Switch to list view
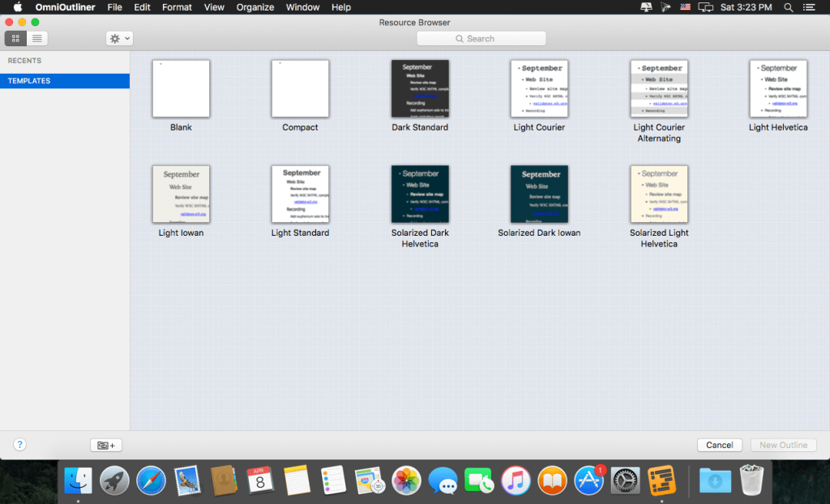Viewport: 830px width, 504px height. click(x=37, y=38)
